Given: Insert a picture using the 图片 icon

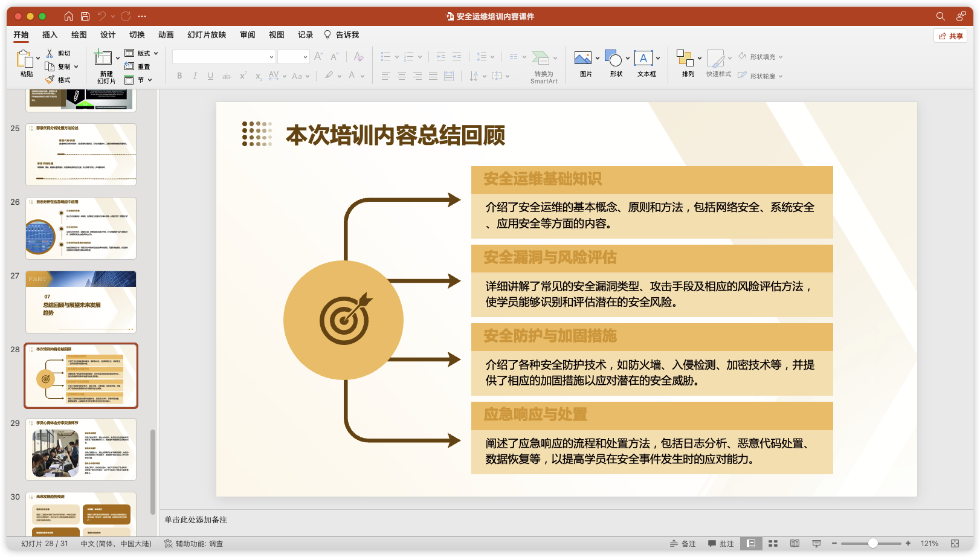Looking at the screenshot, I should (x=583, y=59).
